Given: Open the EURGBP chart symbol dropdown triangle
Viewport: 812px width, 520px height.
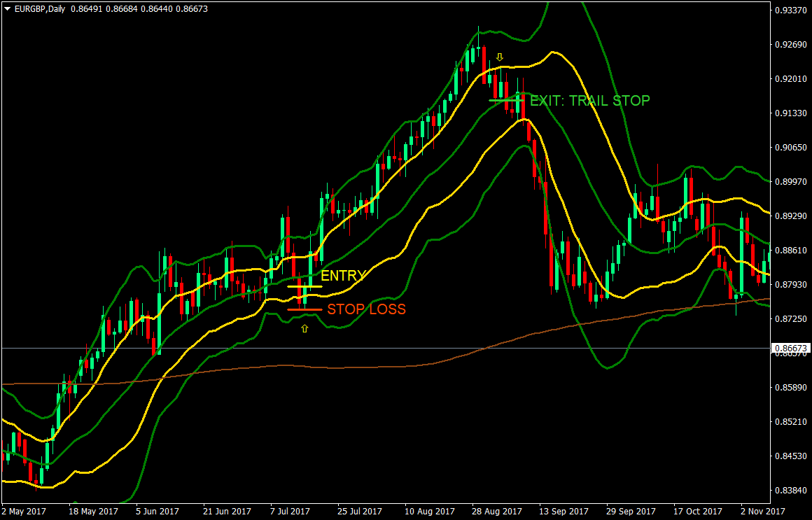Looking at the screenshot, I should [x=7, y=8].
